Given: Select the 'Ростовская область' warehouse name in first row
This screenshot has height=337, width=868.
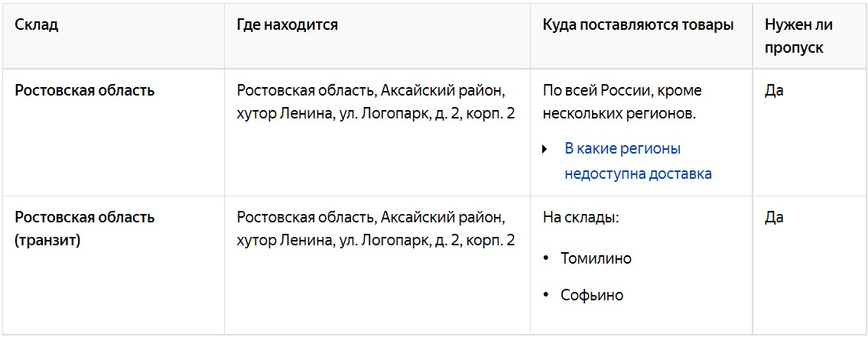Looking at the screenshot, I should (85, 91).
